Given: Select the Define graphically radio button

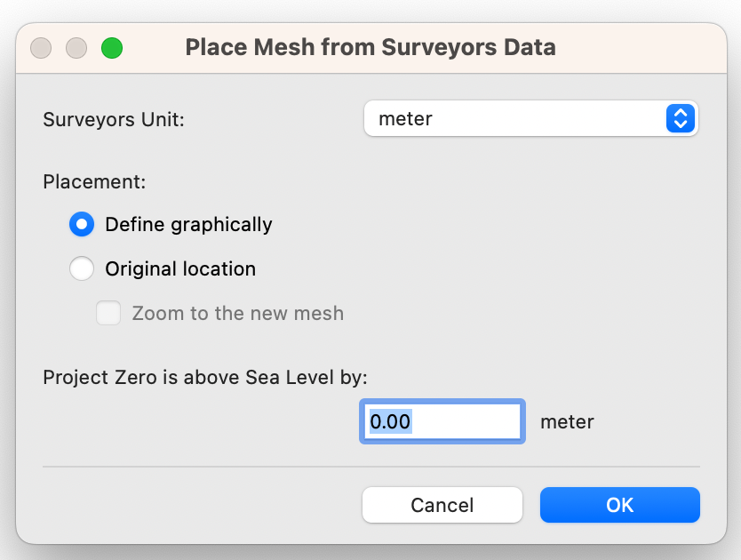Looking at the screenshot, I should pos(82,224).
